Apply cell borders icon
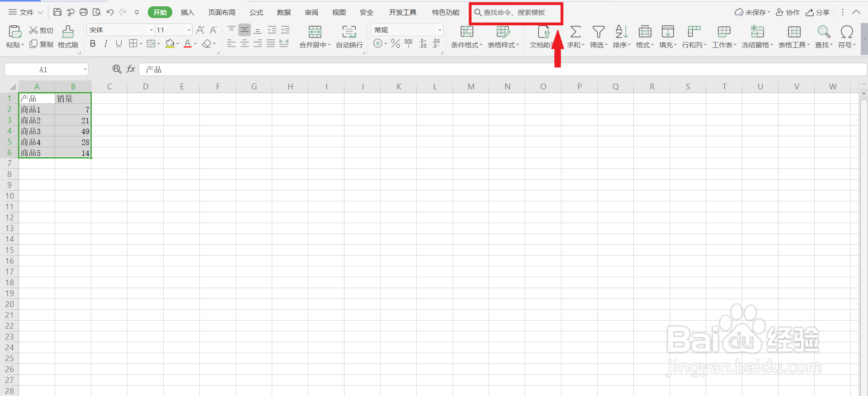868x396 pixels. pyautogui.click(x=133, y=43)
